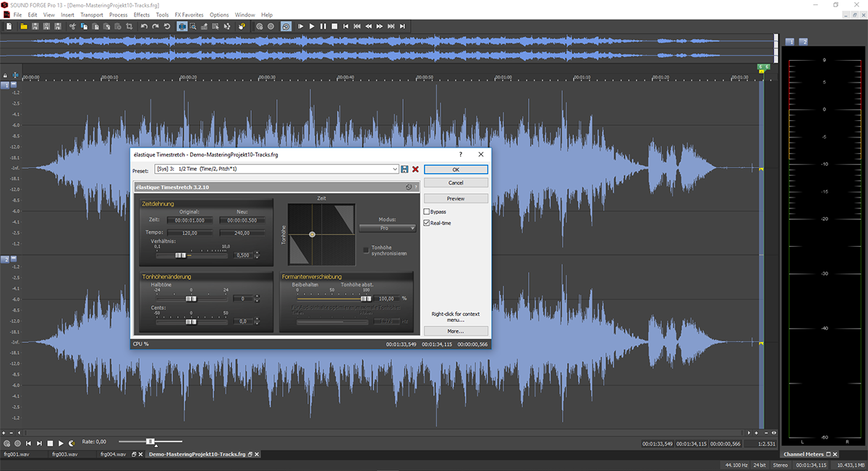Image resolution: width=868 pixels, height=471 pixels.
Task: Open the FX Favorites menu
Action: point(189,14)
